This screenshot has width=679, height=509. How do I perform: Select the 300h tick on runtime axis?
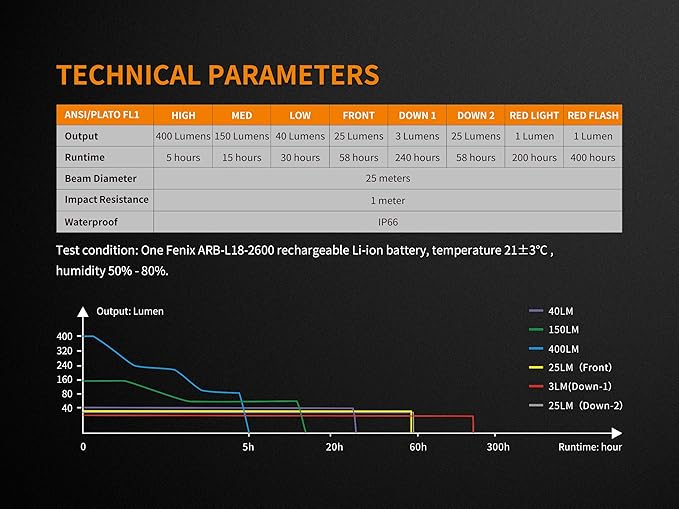498,447
